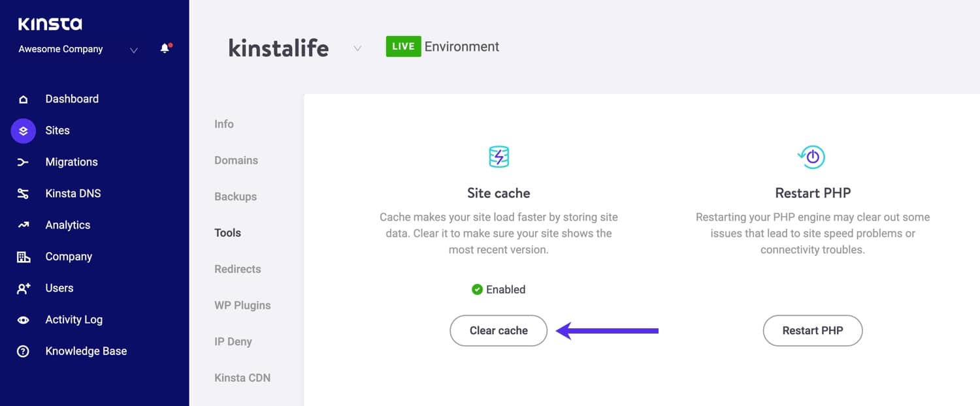Click the Site cache lightning icon
Image resolution: width=980 pixels, height=406 pixels.
click(498, 157)
